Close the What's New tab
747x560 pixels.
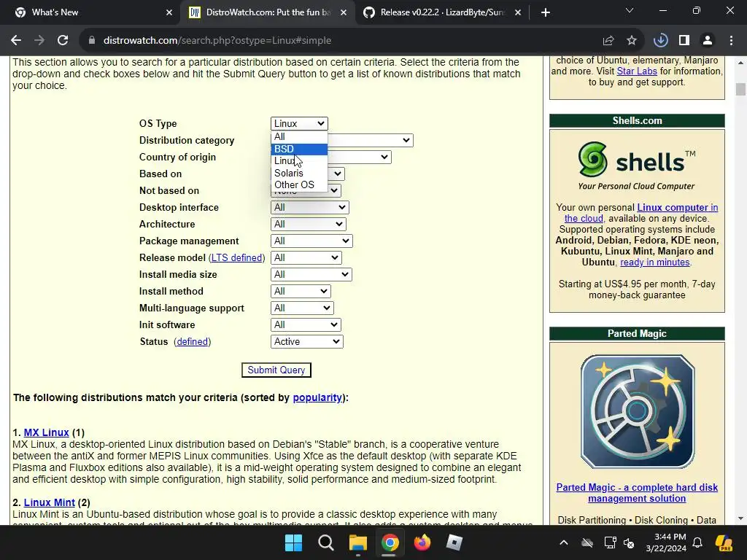click(x=169, y=12)
